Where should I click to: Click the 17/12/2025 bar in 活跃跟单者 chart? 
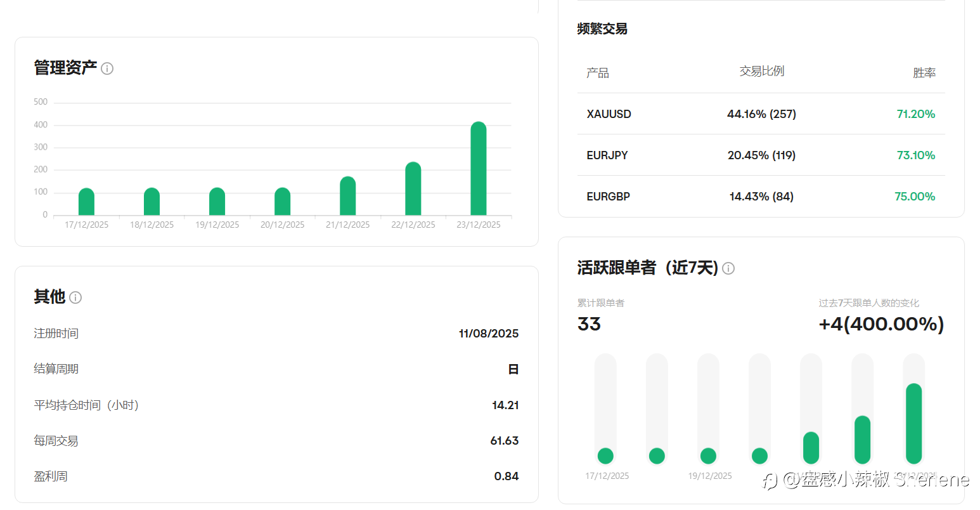tap(605, 455)
